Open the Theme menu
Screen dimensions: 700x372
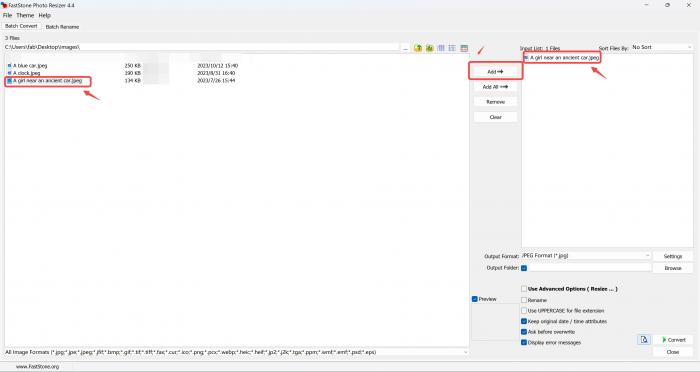coord(25,15)
